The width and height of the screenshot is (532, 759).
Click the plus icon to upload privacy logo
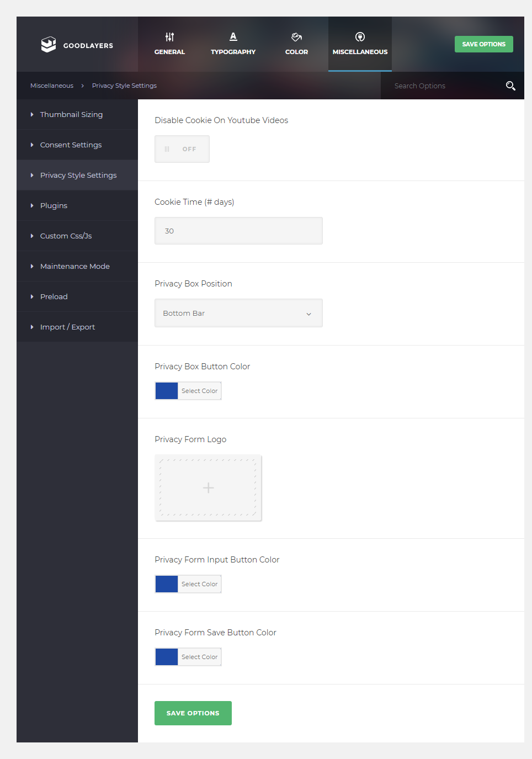click(208, 488)
